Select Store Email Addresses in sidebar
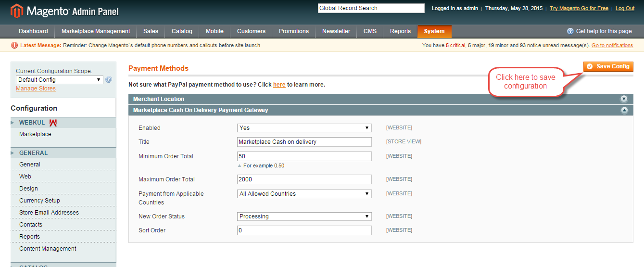The height and width of the screenshot is (267, 644). pos(49,213)
